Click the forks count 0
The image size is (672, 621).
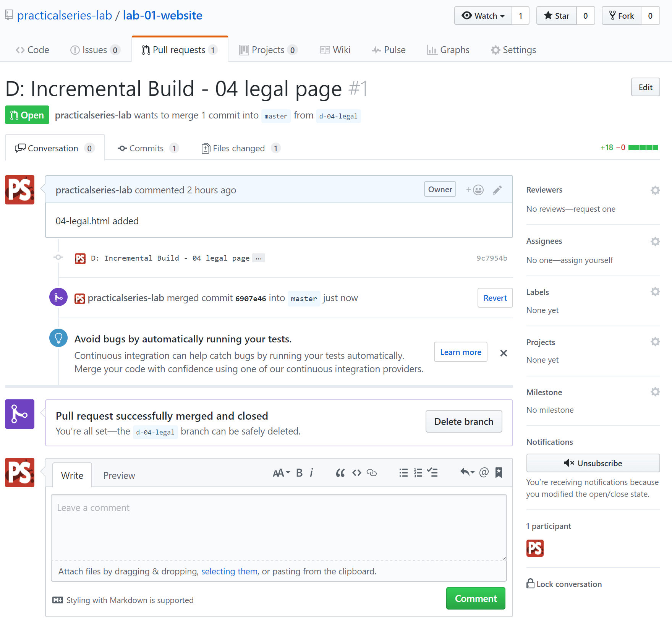(x=650, y=16)
